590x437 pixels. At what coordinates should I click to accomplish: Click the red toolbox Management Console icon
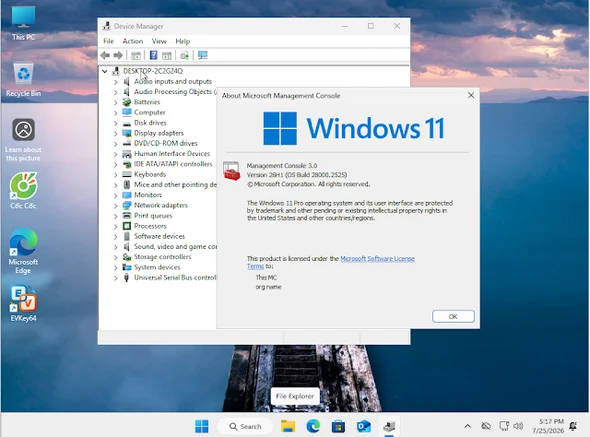231,171
